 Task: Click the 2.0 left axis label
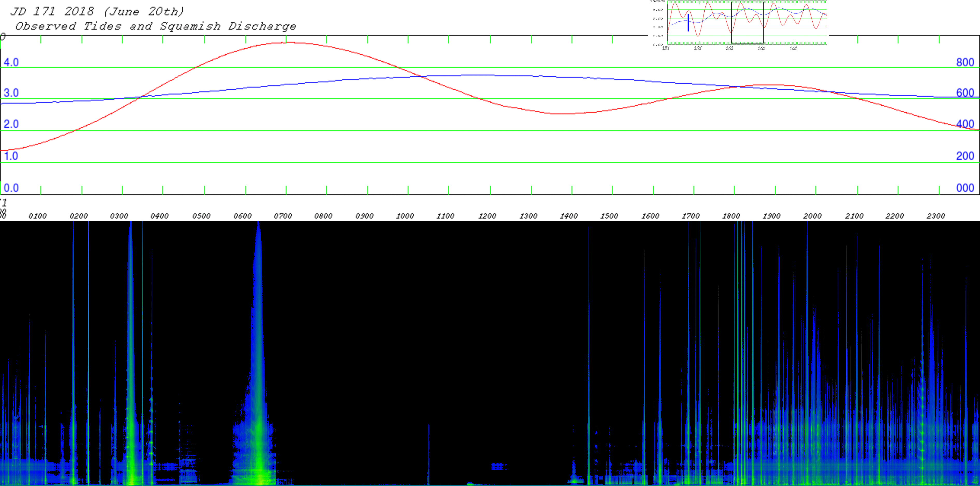[11, 124]
